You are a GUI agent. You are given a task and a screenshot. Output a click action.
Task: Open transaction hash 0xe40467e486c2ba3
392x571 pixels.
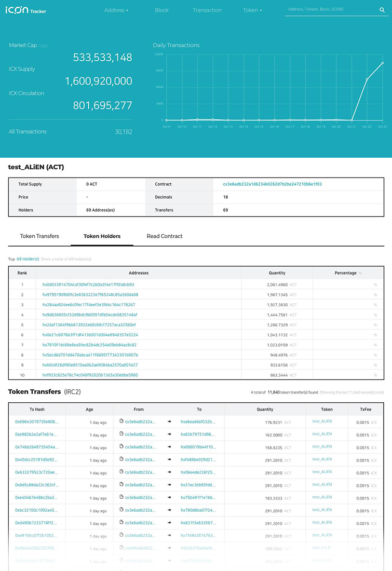pos(36,497)
